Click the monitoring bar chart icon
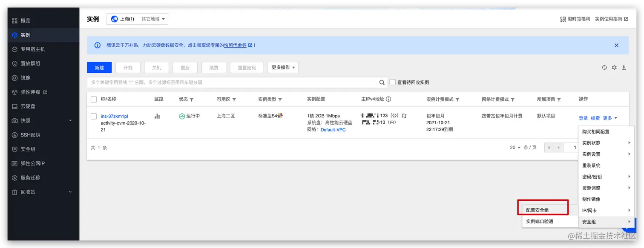 coord(157,116)
